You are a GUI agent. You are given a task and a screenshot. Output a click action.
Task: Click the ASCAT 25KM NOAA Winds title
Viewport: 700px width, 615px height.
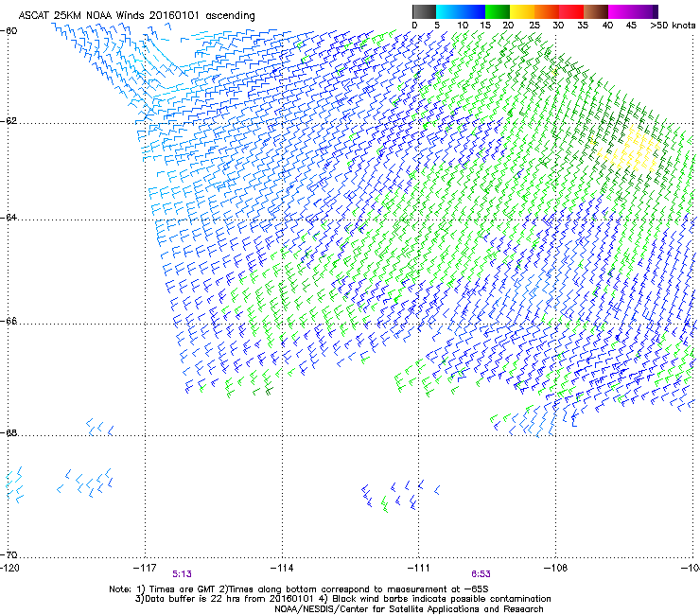point(136,15)
